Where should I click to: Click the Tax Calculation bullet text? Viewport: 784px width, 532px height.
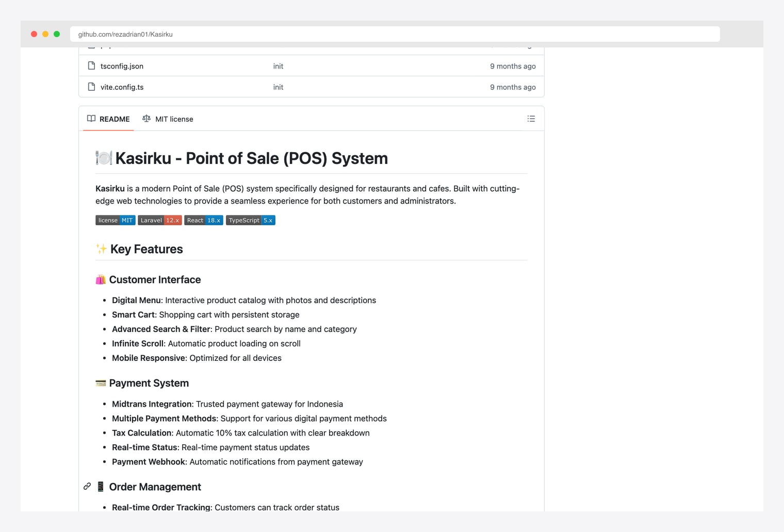[x=241, y=433]
